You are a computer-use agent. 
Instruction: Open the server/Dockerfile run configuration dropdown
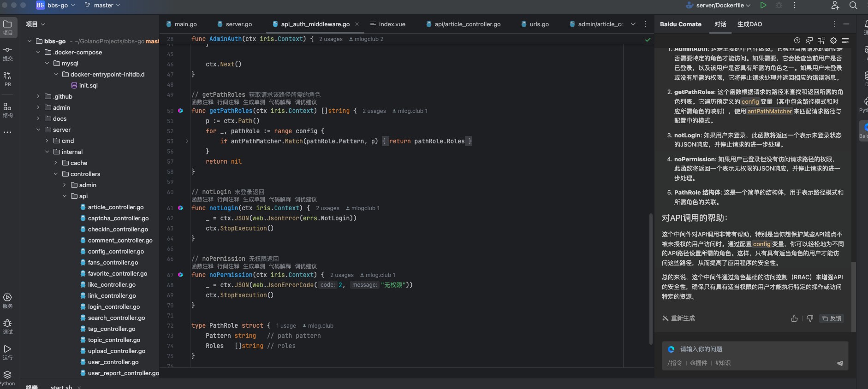pyautogui.click(x=719, y=5)
